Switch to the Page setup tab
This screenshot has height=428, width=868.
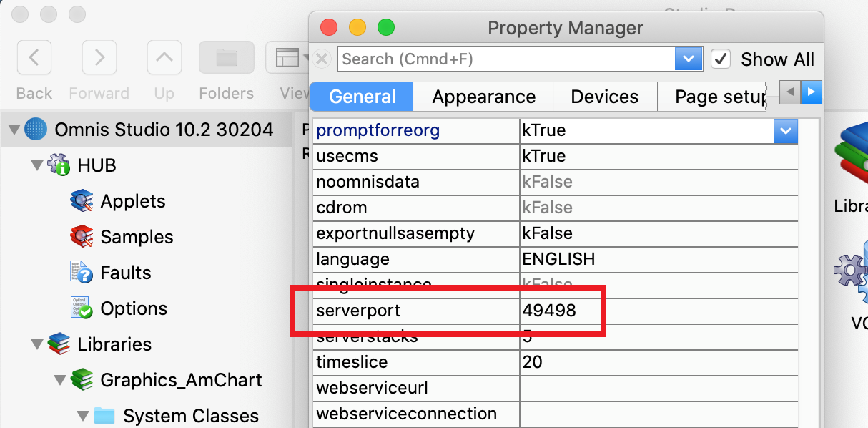713,97
